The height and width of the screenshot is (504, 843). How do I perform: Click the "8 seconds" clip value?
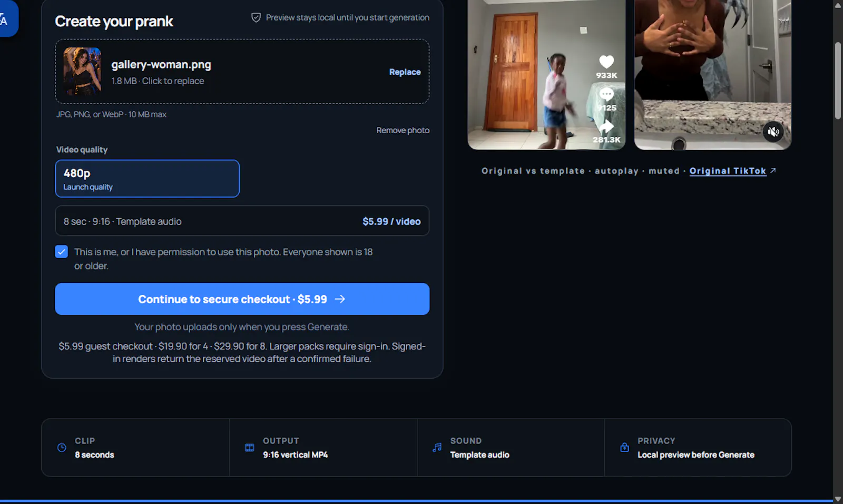tap(94, 454)
